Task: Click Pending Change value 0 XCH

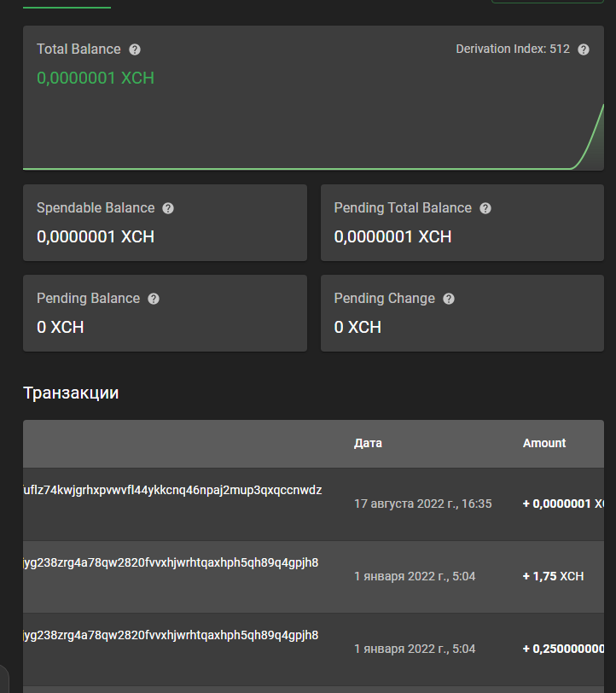Action: (358, 328)
